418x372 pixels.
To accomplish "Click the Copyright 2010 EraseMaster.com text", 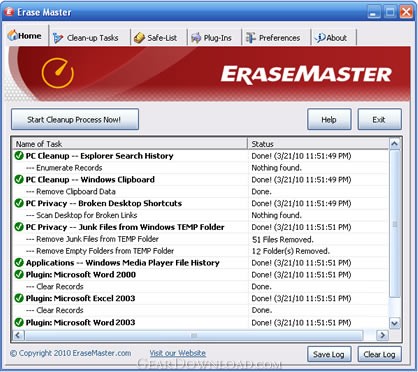I will point(71,353).
